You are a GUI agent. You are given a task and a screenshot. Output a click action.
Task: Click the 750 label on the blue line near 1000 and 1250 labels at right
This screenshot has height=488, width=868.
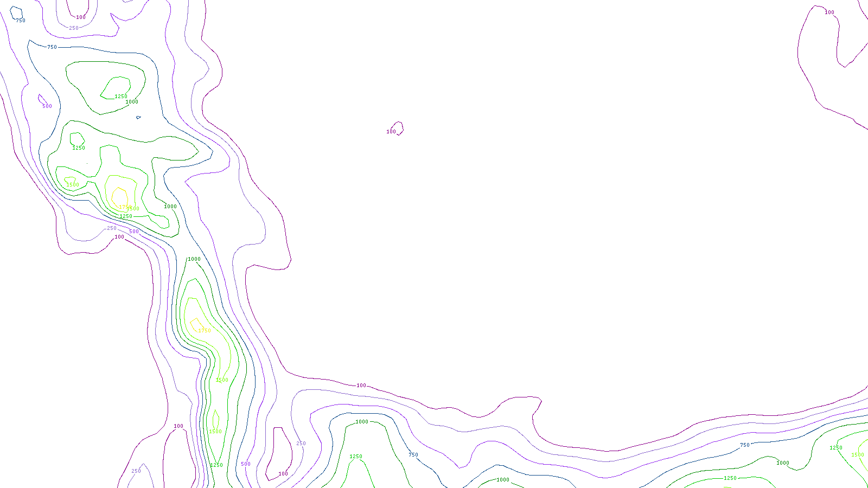pos(745,445)
